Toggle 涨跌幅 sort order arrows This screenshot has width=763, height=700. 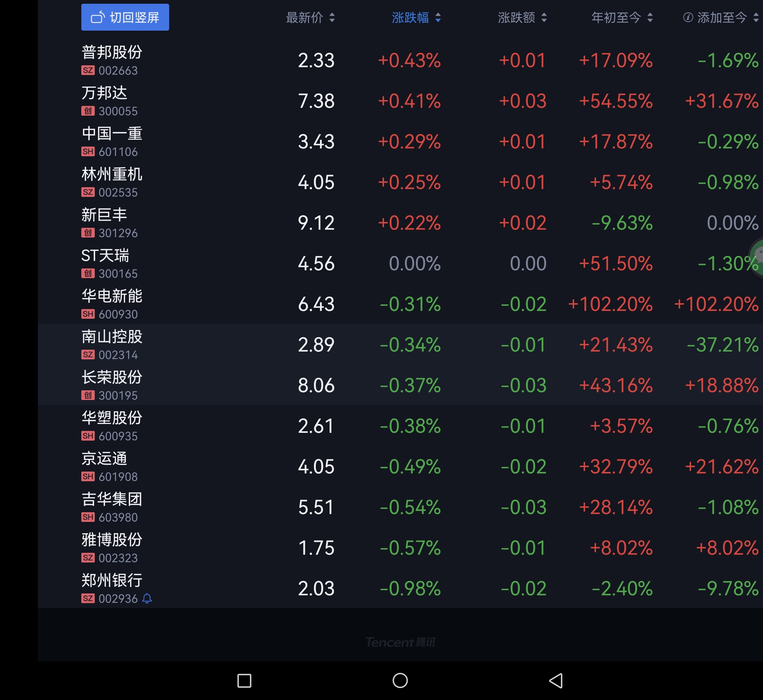pyautogui.click(x=438, y=17)
